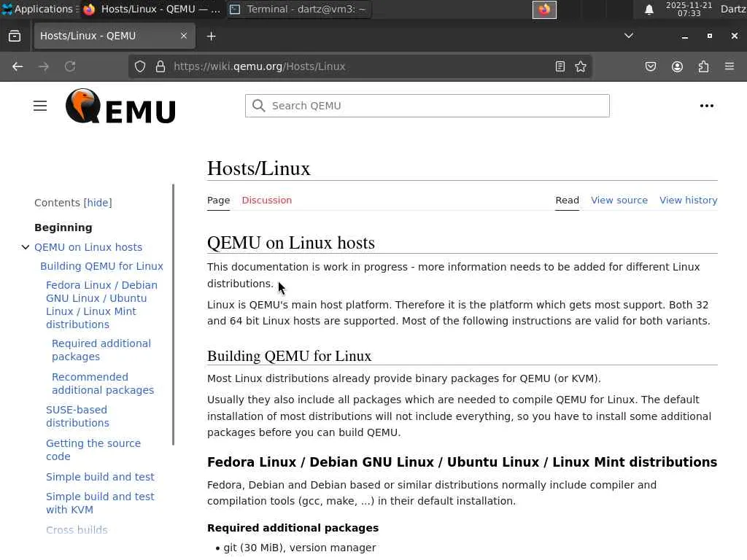Go to Simple build and test link

[x=100, y=477]
